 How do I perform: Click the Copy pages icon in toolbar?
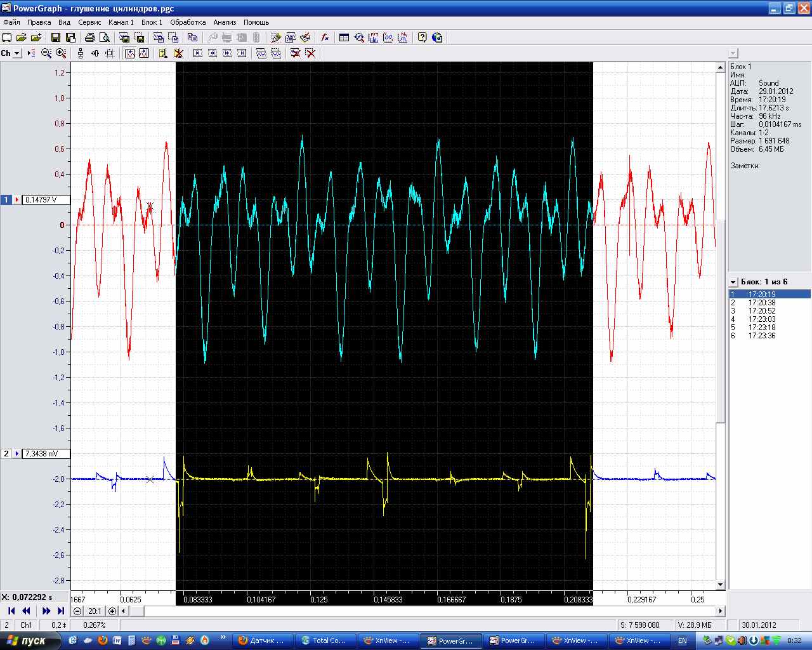coord(193,37)
